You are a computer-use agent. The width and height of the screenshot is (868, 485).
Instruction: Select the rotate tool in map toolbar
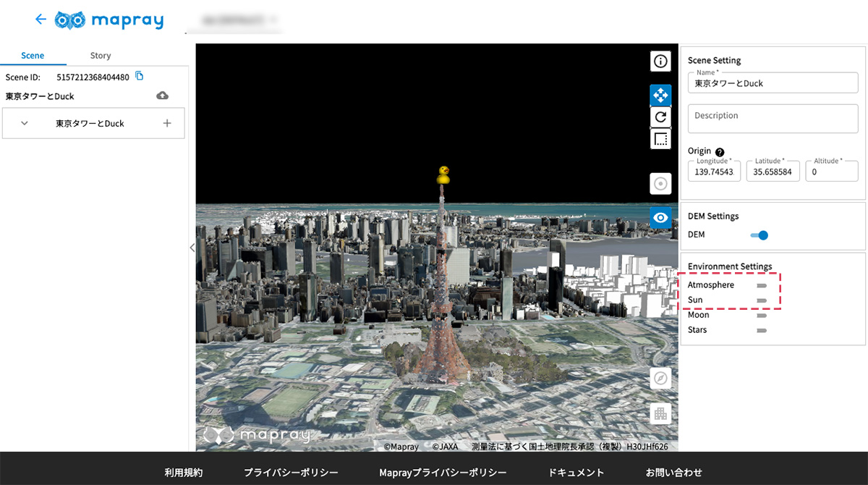[660, 117]
